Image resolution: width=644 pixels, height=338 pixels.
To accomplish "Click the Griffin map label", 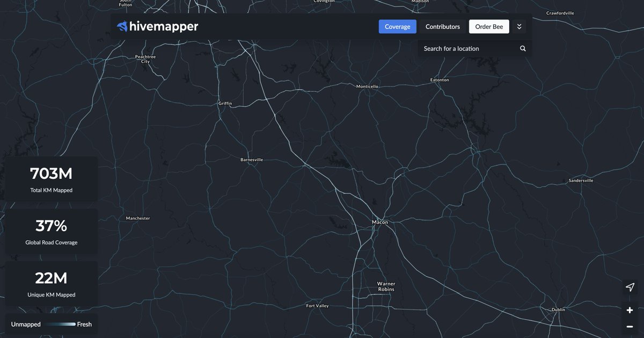I will 225,103.
